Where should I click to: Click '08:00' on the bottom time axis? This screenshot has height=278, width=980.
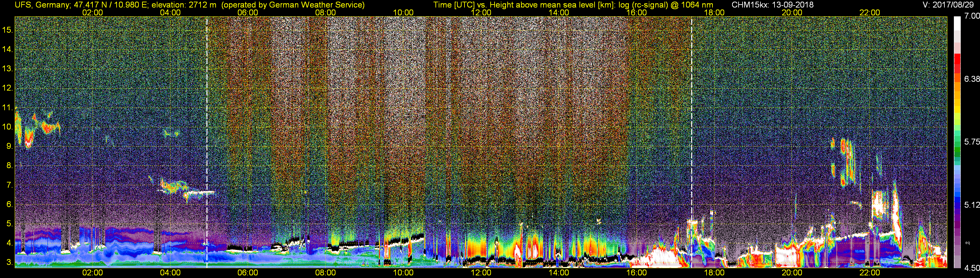[326, 273]
